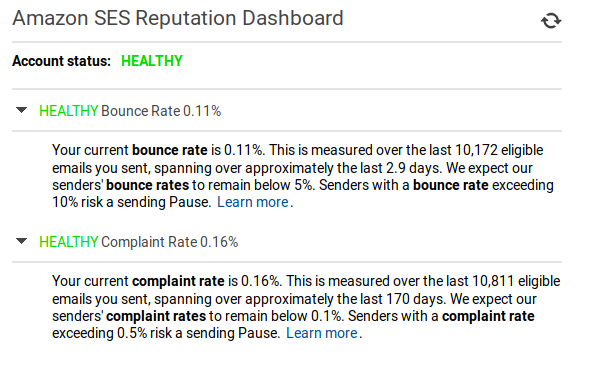
Task: Open Learn more link about complaint rate
Action: point(322,333)
